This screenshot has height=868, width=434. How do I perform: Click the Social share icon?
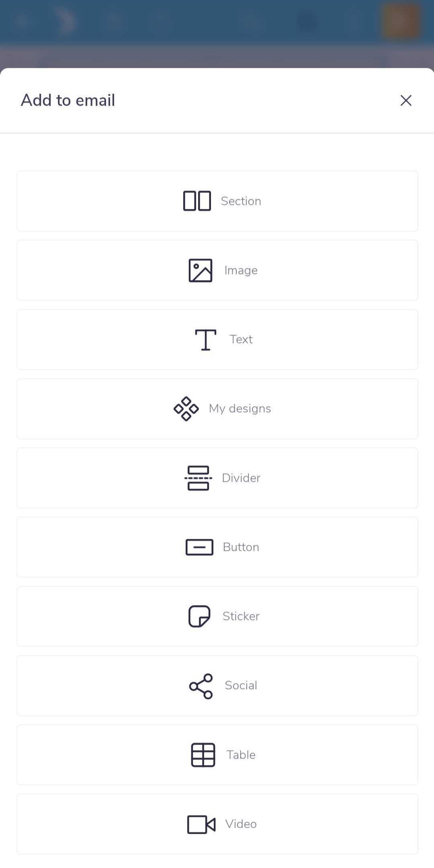[201, 686]
